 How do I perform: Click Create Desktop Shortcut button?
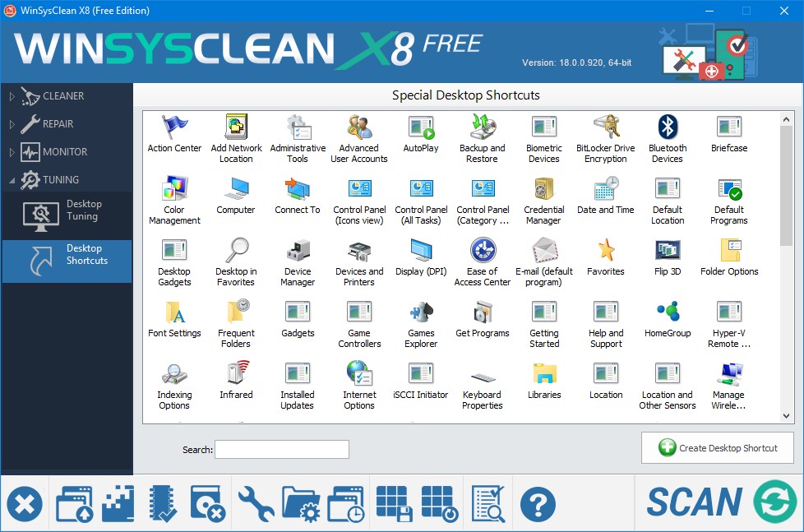point(718,448)
